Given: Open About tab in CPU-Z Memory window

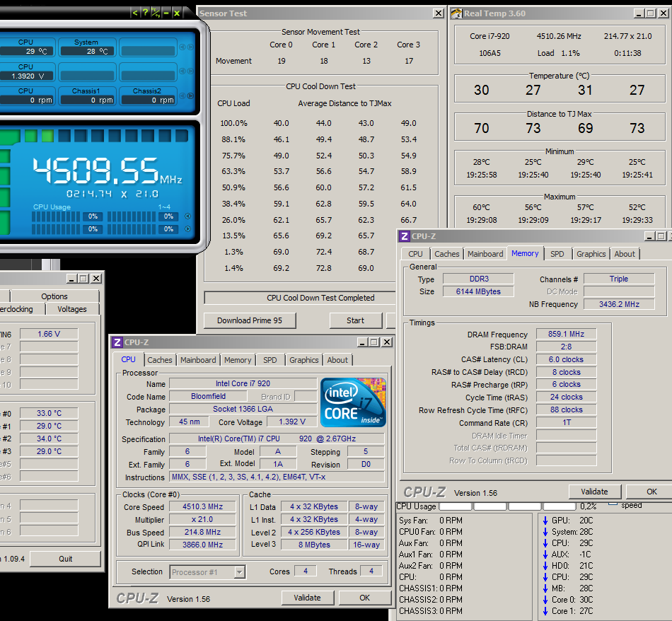Looking at the screenshot, I should coord(625,254).
